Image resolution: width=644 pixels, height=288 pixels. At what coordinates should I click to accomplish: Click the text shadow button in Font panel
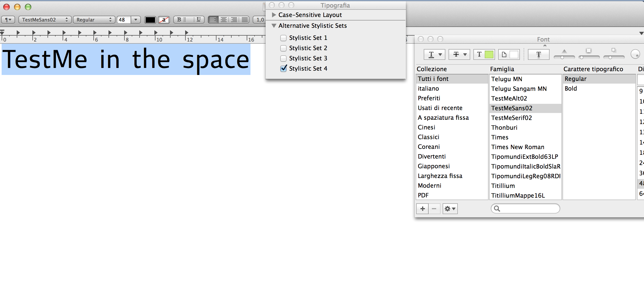click(x=538, y=54)
